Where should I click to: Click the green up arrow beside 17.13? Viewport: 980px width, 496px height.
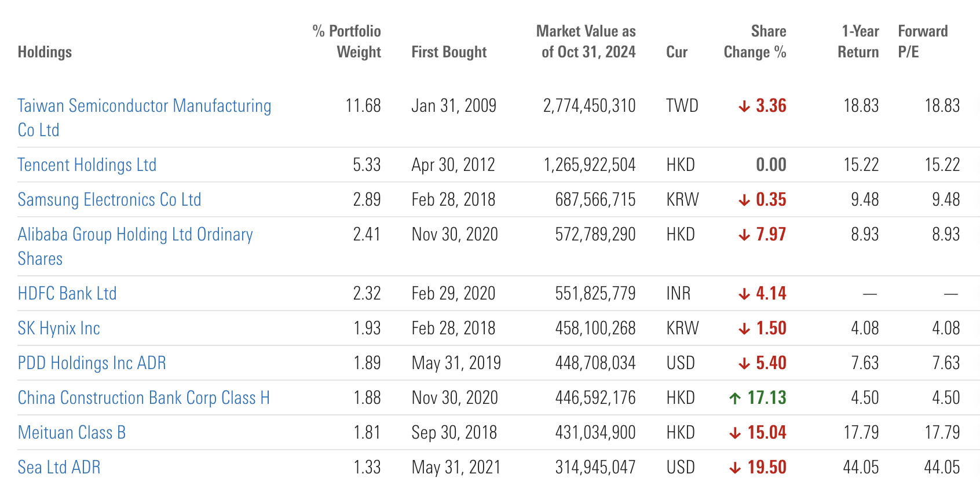(735, 398)
